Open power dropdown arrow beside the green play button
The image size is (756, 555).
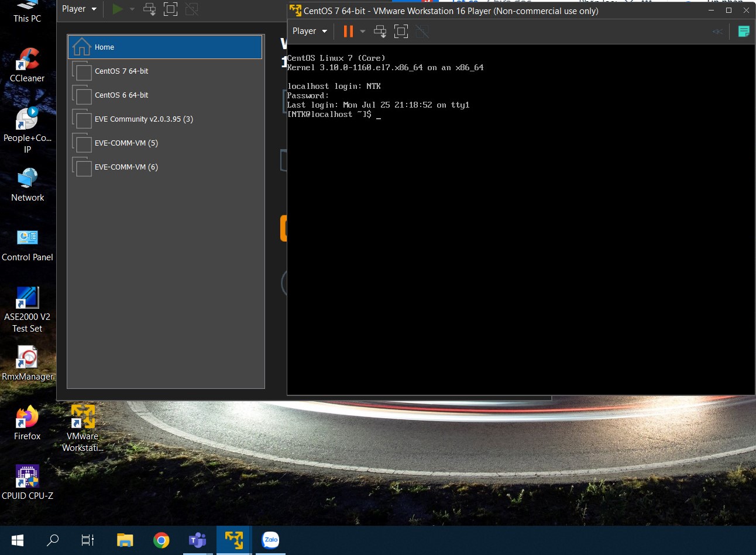tap(132, 9)
